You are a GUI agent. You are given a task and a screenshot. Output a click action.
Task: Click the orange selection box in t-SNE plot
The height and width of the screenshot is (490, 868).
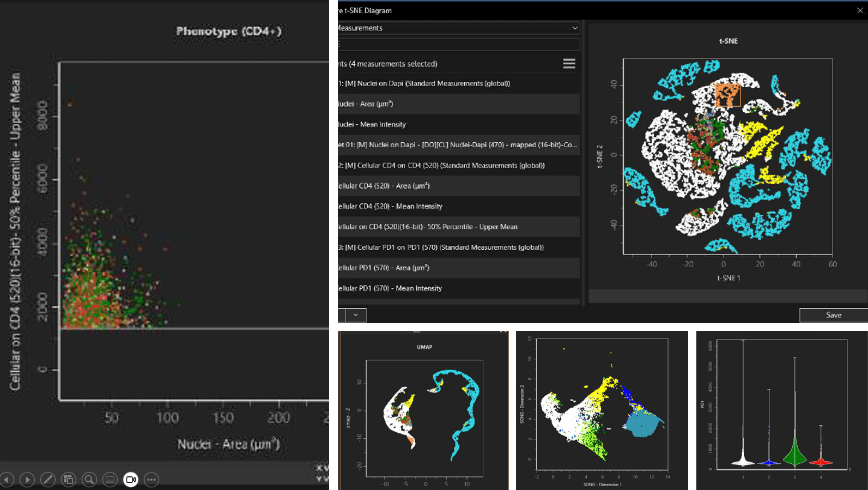click(727, 95)
